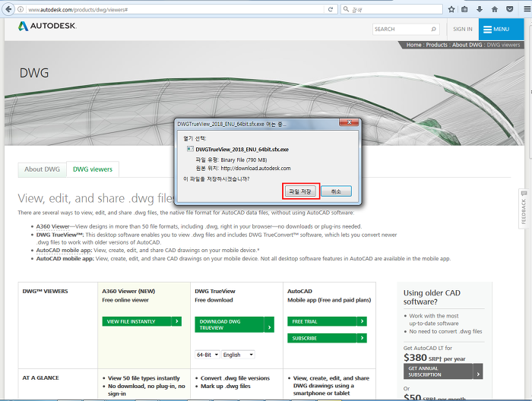532x401 pixels.
Task: Click 'http://download.autodesk.com' source text
Action: [x=255, y=168]
